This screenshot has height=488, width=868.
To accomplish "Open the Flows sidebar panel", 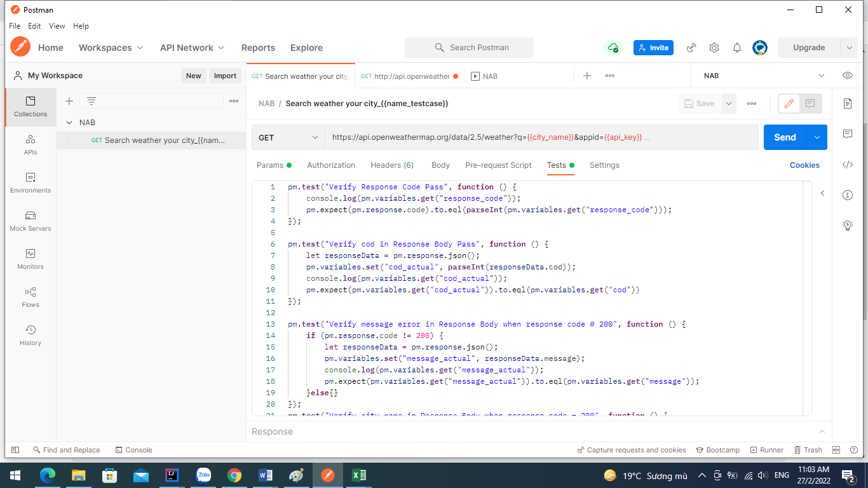I will point(31,297).
